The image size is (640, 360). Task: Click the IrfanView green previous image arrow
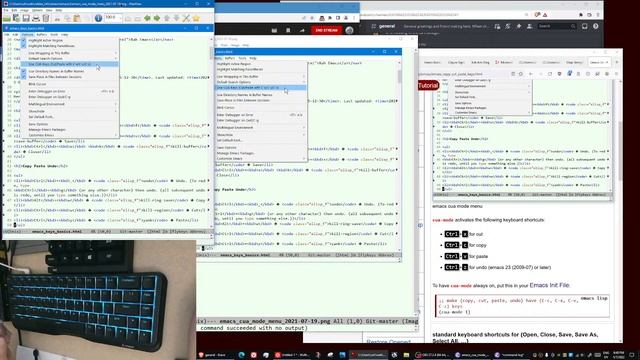147,18
